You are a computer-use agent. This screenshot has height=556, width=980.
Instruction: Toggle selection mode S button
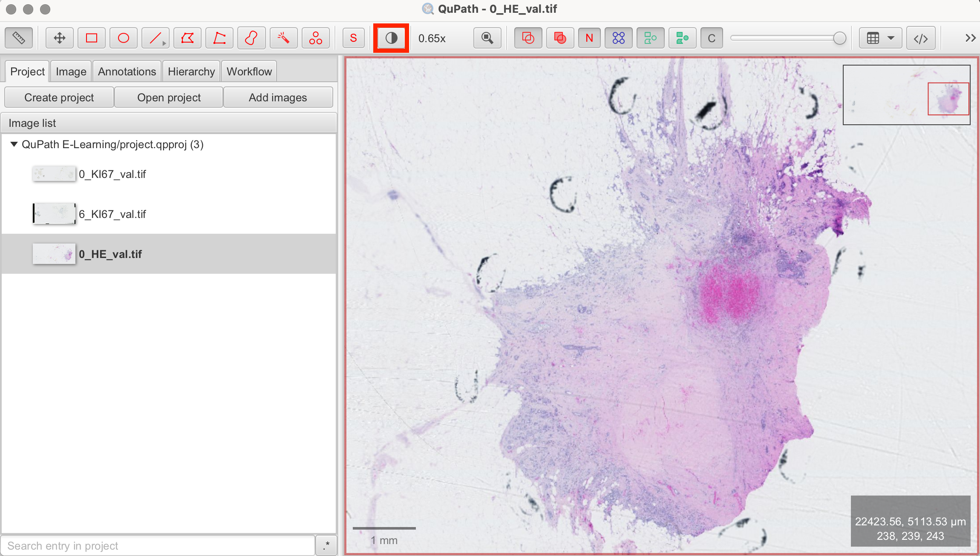(x=353, y=38)
